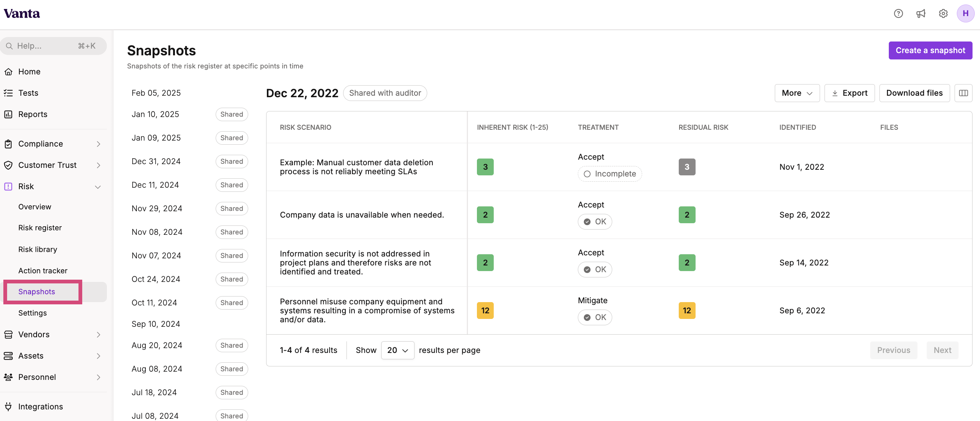Select the Sep 10, 2024 snapshot

coord(155,324)
